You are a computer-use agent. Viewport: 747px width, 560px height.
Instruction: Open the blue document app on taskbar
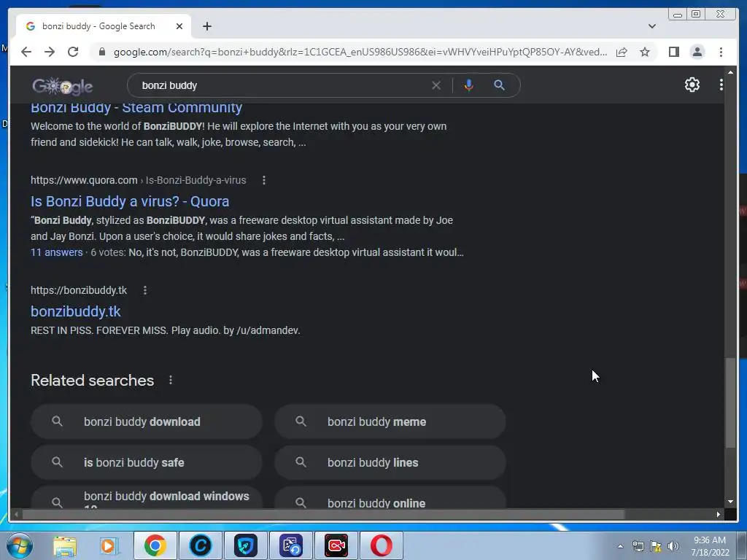[x=290, y=545]
